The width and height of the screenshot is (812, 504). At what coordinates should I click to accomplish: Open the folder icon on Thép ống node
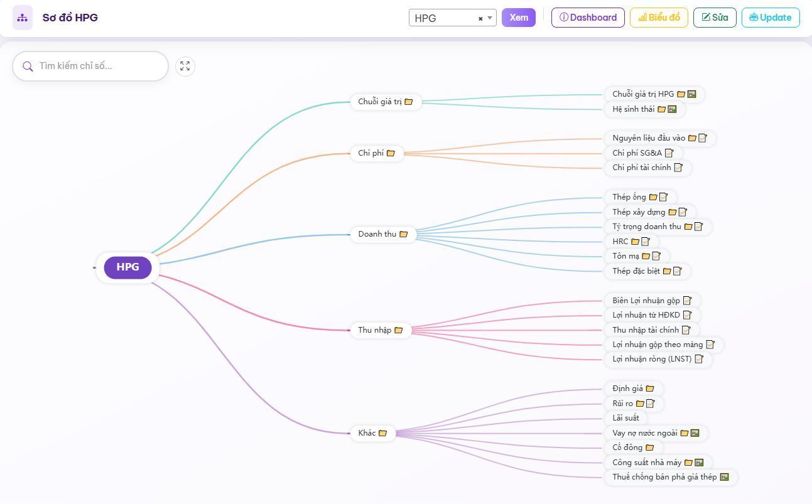pos(653,197)
